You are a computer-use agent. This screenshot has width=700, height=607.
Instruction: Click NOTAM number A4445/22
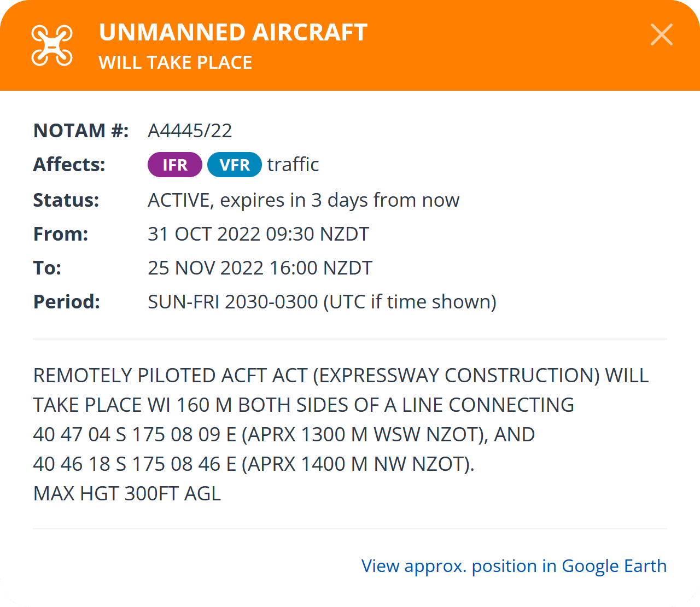(190, 131)
